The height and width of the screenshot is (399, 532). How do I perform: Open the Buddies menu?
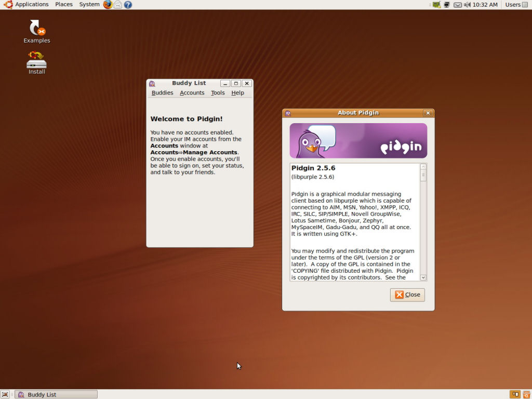click(x=162, y=92)
